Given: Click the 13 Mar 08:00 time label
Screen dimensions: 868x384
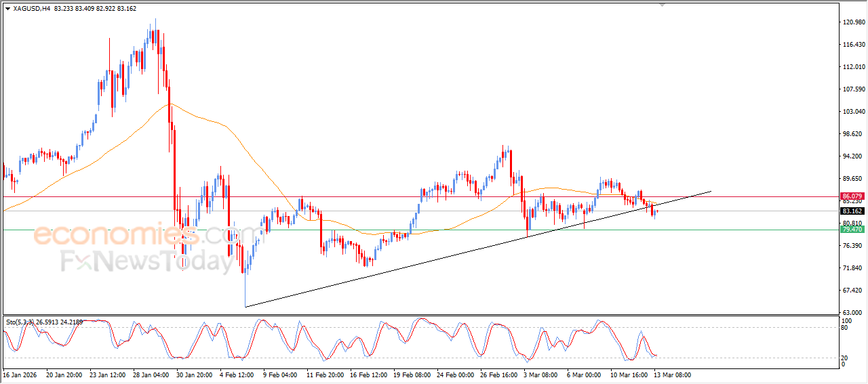Looking at the screenshot, I should [x=672, y=374].
